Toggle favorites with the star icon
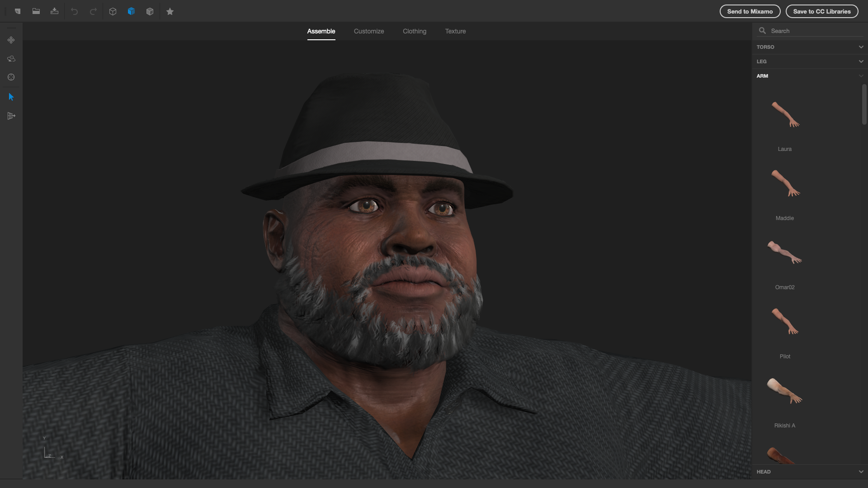This screenshot has height=488, width=868. click(170, 11)
